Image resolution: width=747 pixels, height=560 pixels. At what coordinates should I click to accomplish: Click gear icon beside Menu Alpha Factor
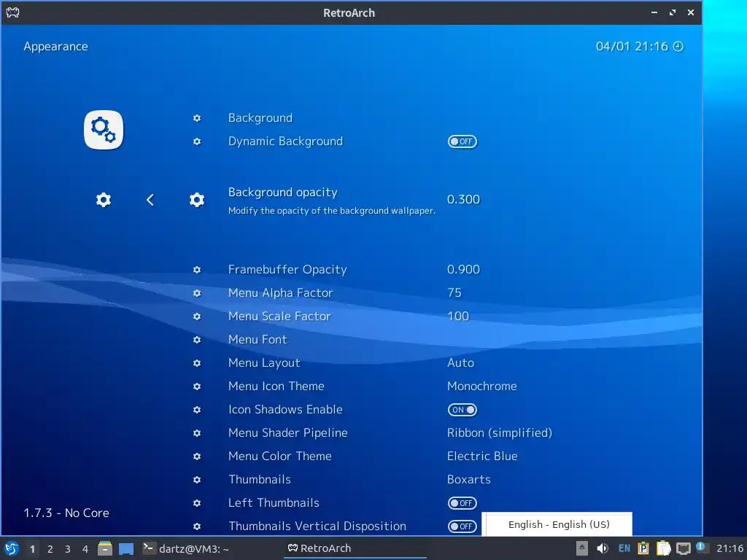point(197,293)
